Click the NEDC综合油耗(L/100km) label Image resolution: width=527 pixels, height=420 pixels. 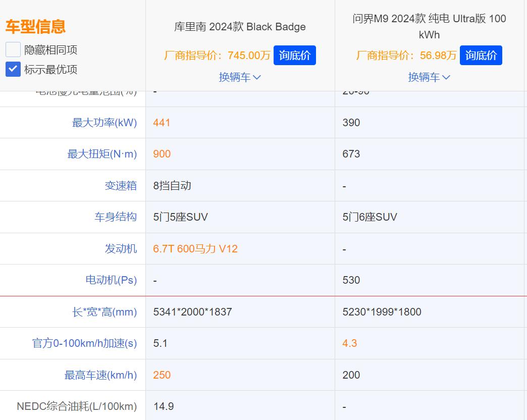tap(77, 406)
